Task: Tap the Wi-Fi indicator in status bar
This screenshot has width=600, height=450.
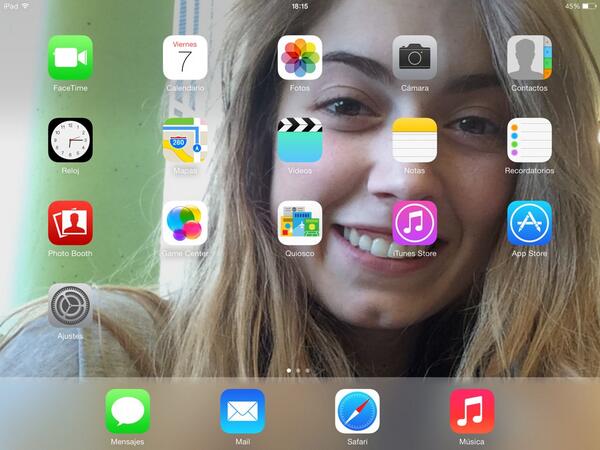Action: (x=26, y=6)
